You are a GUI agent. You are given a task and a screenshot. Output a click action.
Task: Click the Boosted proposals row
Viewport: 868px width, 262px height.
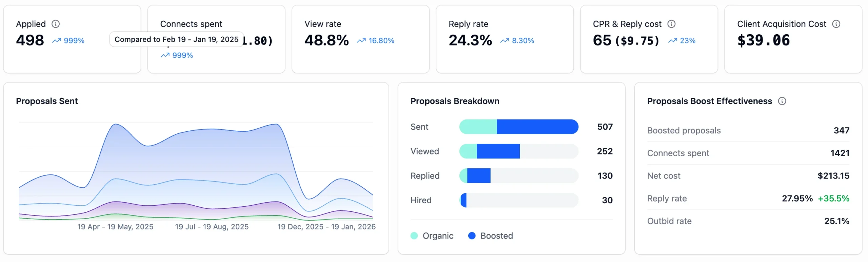click(x=748, y=131)
